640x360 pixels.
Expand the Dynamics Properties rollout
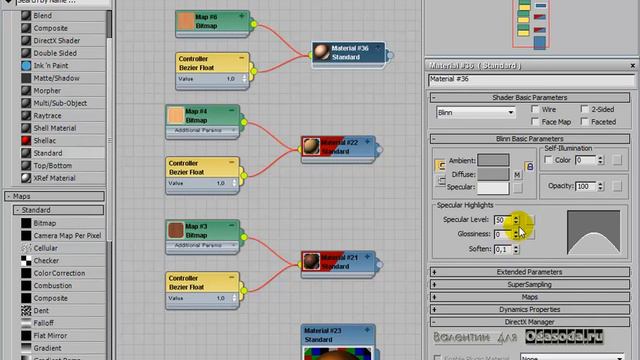pos(529,309)
